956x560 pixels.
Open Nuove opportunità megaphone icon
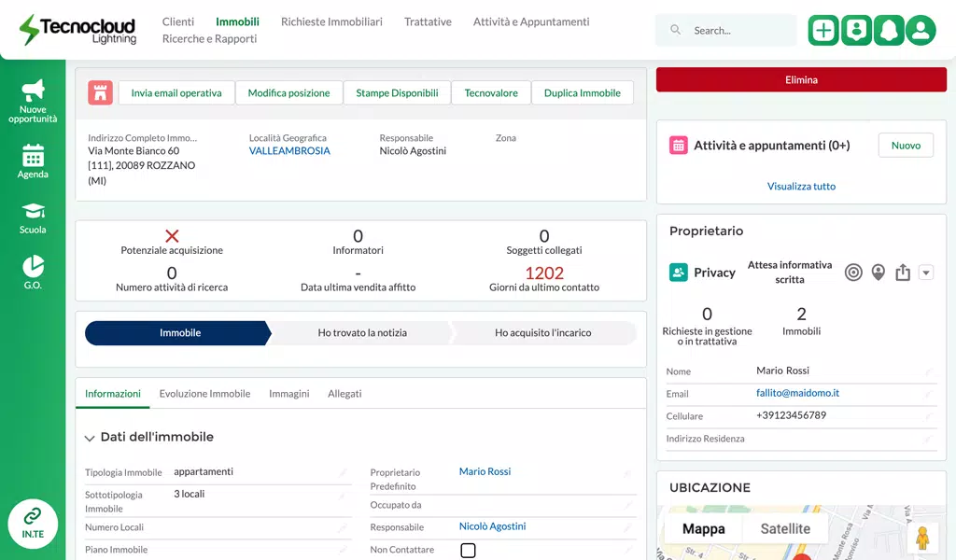[x=33, y=91]
